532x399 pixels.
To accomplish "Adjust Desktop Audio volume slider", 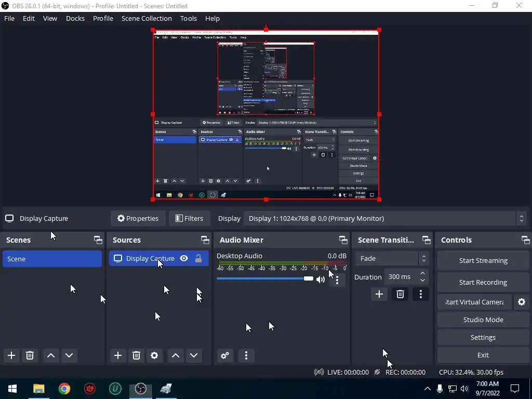I will (265, 279).
